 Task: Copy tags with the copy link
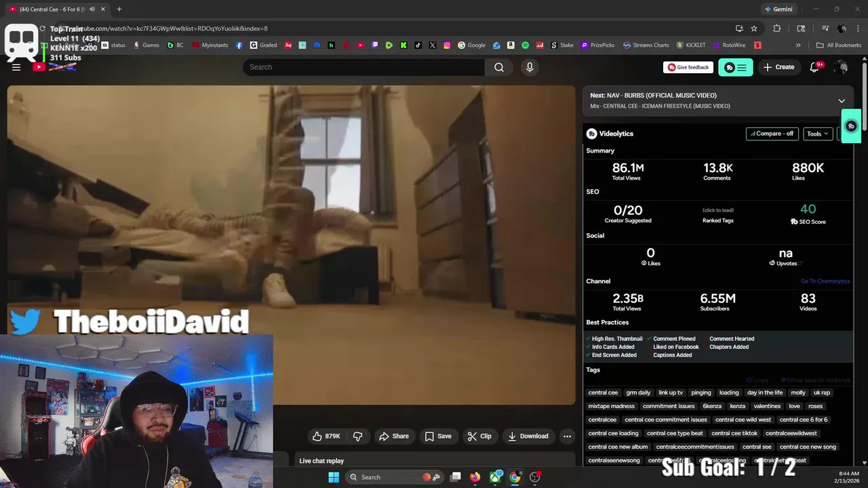pyautogui.click(x=757, y=380)
